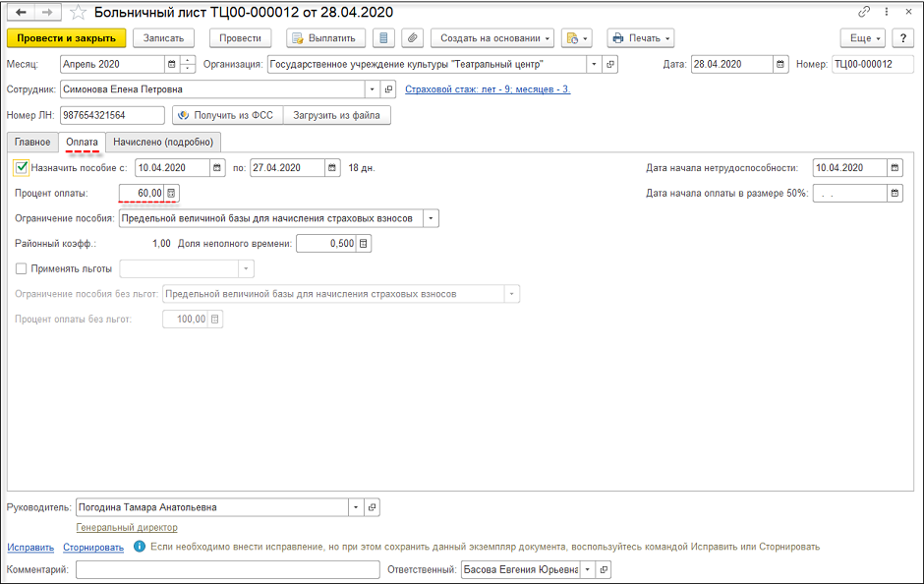Open calendar for benefit end date 27.04.2020
The image size is (924, 584).
332,168
